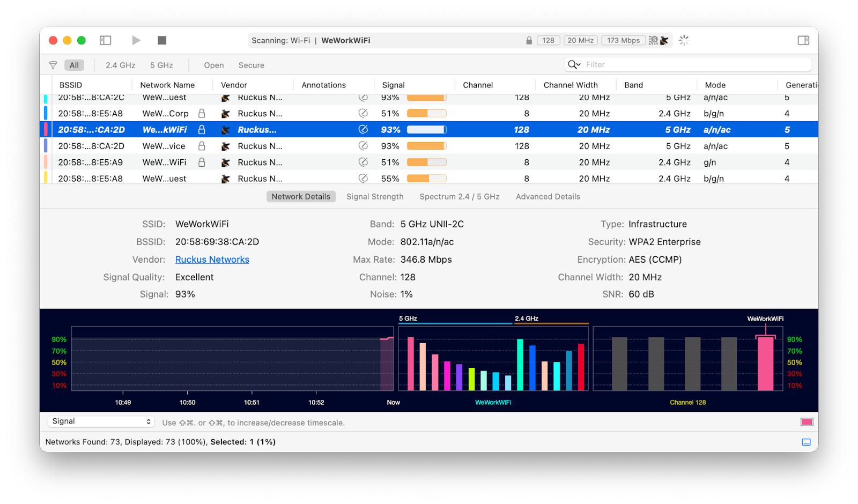Click annotation icon in the WeW...Corp row
Viewport: 858px width, 504px height.
pyautogui.click(x=363, y=113)
